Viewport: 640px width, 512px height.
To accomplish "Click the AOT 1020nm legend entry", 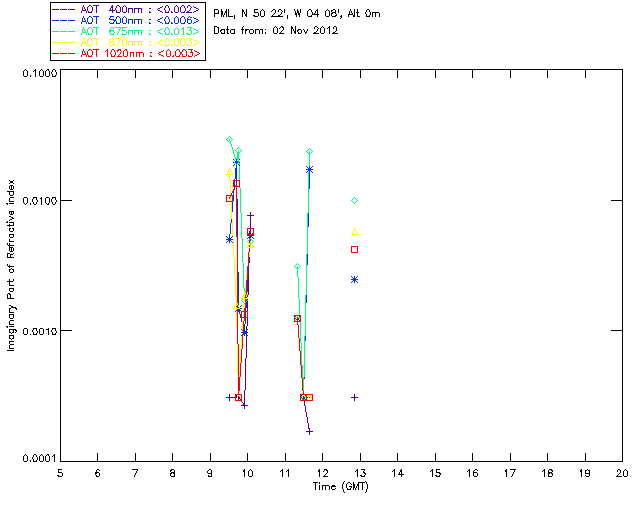I will 127,53.
